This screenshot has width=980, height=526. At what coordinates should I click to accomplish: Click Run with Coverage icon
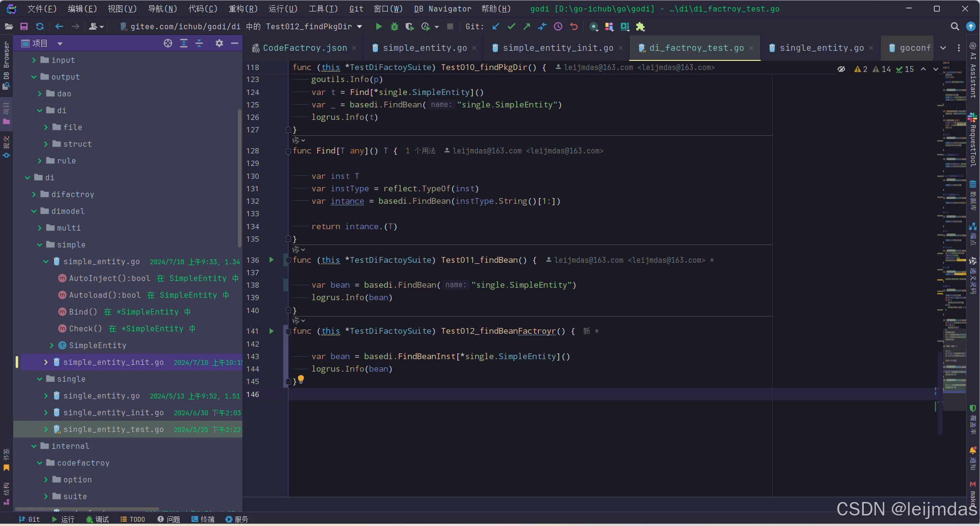tap(409, 27)
